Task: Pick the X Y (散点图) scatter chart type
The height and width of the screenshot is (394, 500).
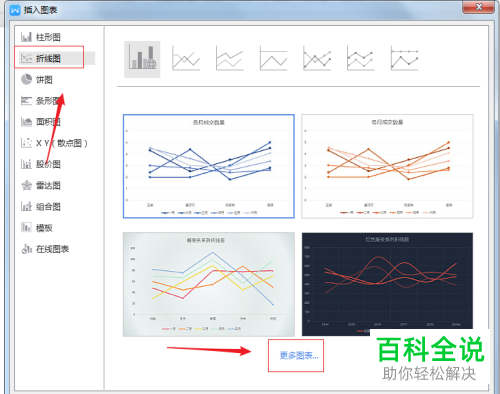Action: pos(54,143)
